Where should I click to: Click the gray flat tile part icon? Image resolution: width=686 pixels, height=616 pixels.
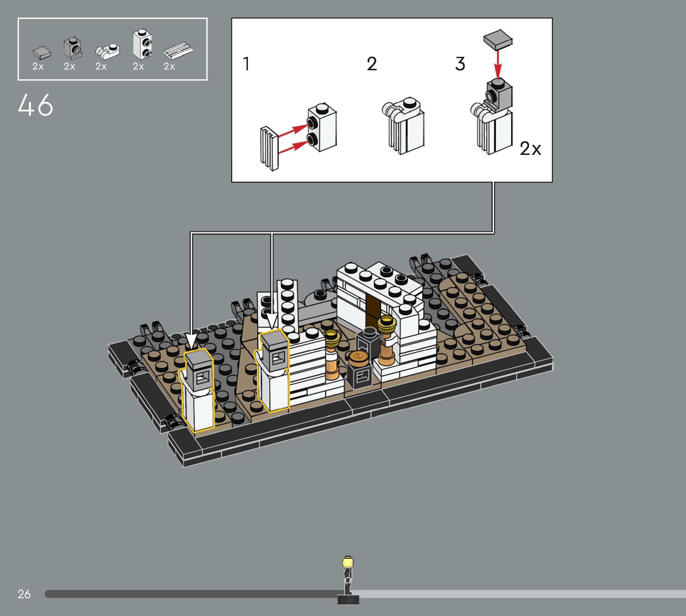coord(42,52)
